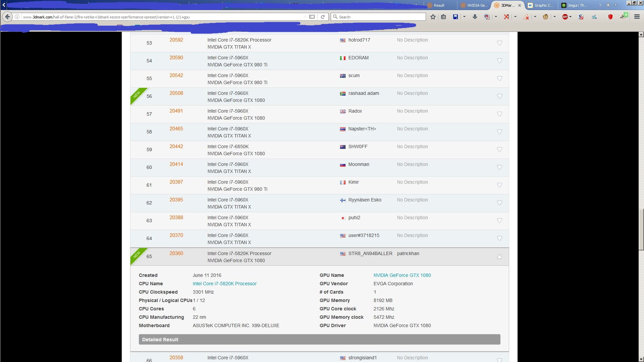This screenshot has height=362, width=644.
Task: Click username Kimir in row 61
Action: point(354,182)
